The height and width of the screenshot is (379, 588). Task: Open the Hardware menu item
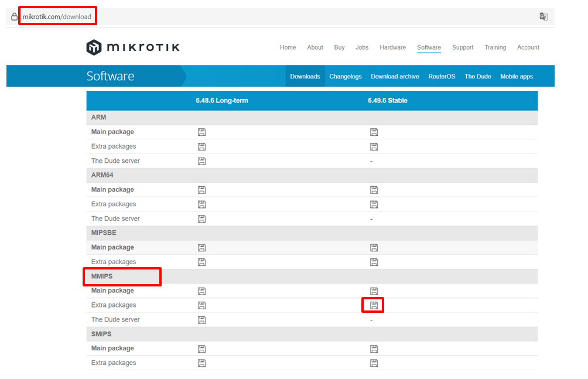[392, 47]
